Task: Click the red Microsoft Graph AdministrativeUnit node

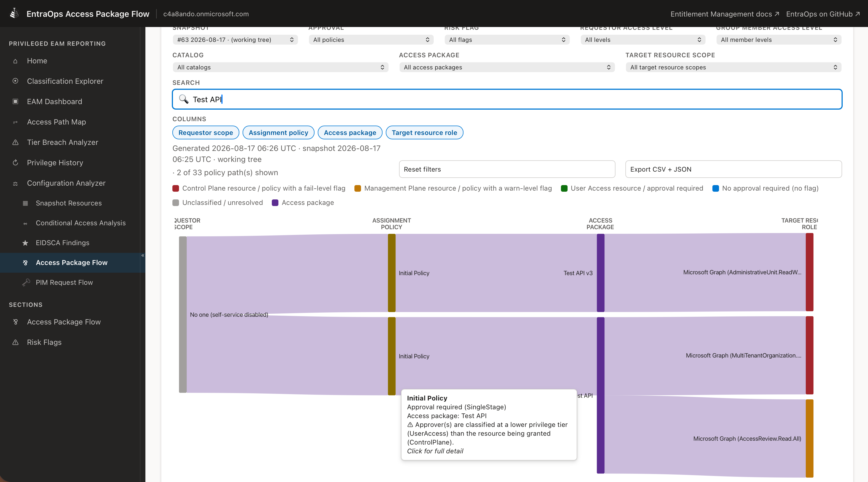Action: (809, 272)
